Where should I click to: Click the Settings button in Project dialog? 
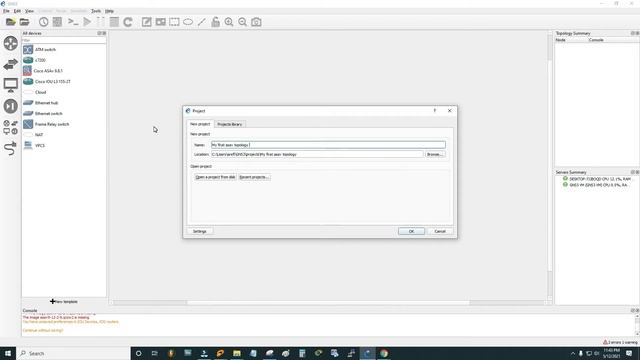200,231
